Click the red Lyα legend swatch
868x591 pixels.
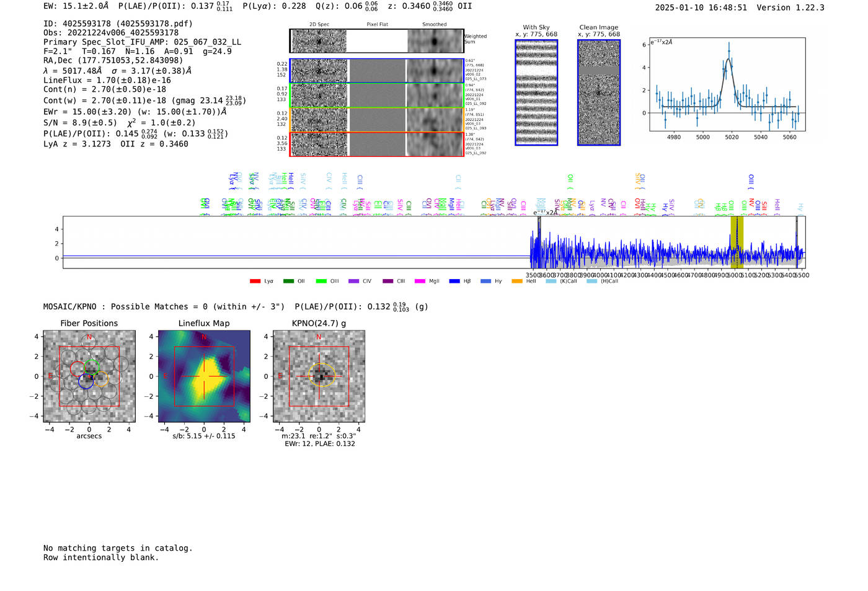255,281
